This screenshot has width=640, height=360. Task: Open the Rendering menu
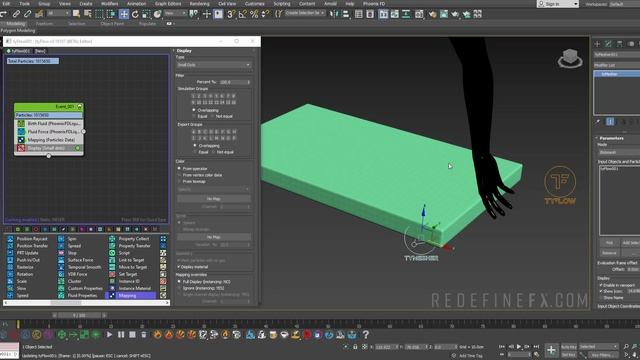point(199,4)
